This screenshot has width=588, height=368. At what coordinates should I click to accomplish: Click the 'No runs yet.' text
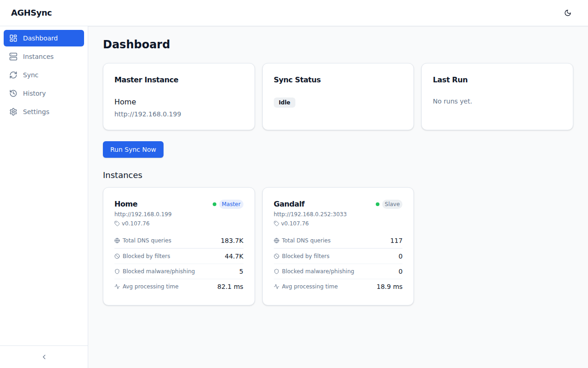(x=452, y=101)
